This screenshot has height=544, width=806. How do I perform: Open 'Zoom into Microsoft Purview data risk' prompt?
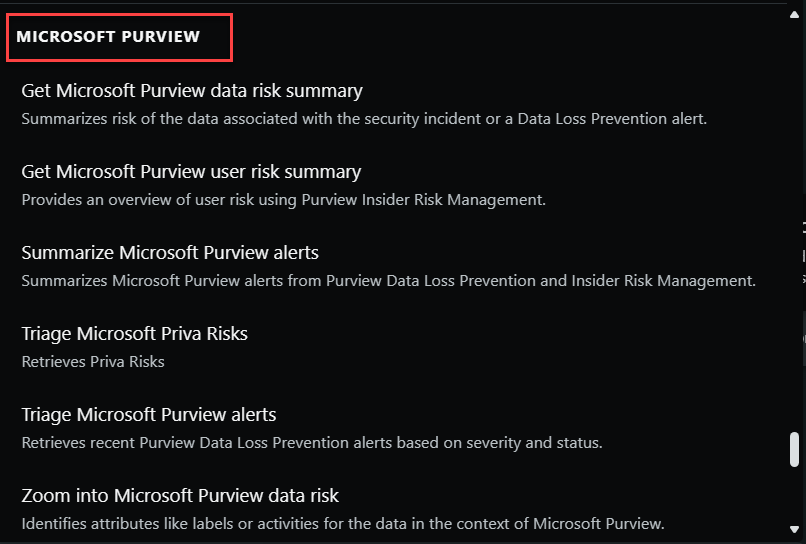point(180,496)
